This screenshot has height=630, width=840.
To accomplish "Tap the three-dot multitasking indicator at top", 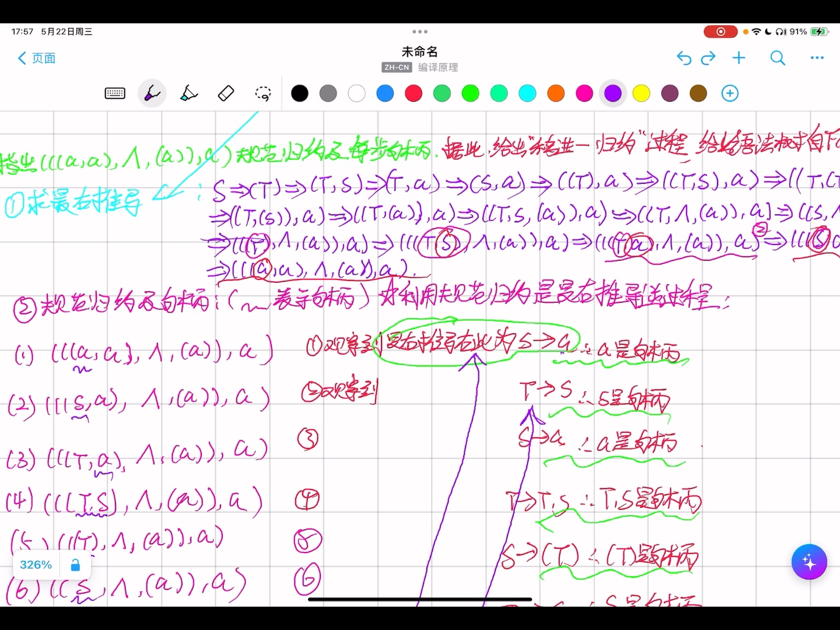I will pos(420,32).
